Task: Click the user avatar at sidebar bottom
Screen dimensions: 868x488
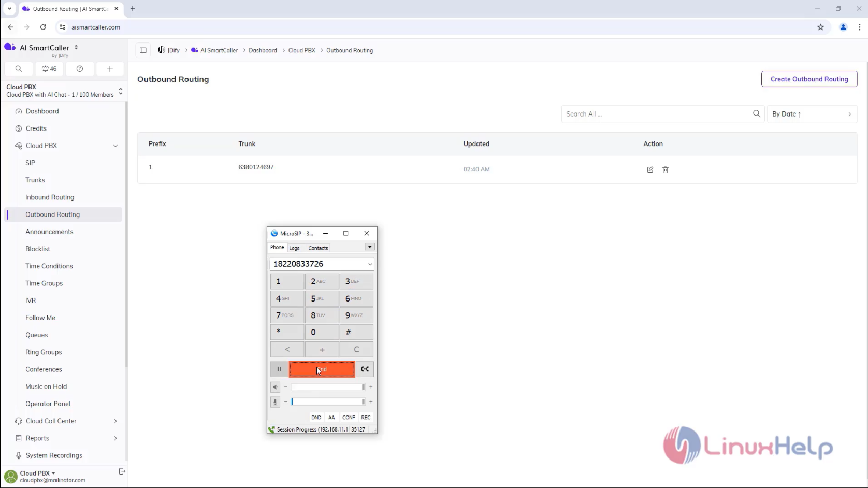Action: [10, 476]
